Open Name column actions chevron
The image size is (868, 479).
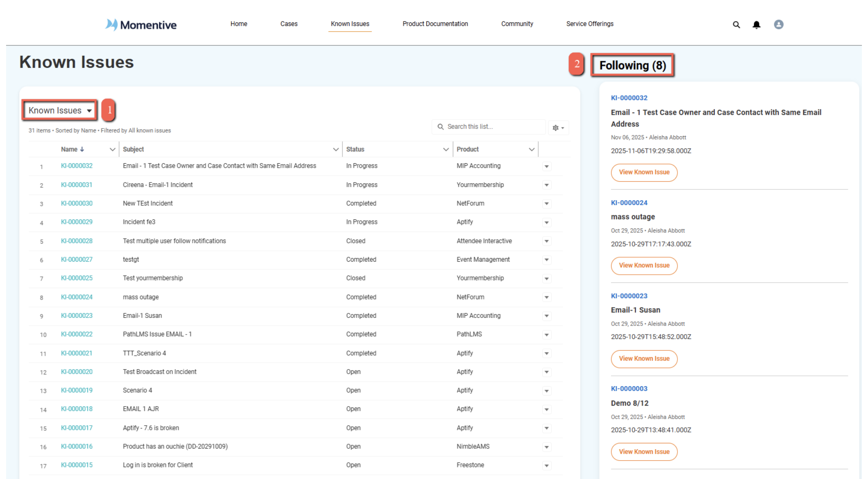point(112,149)
